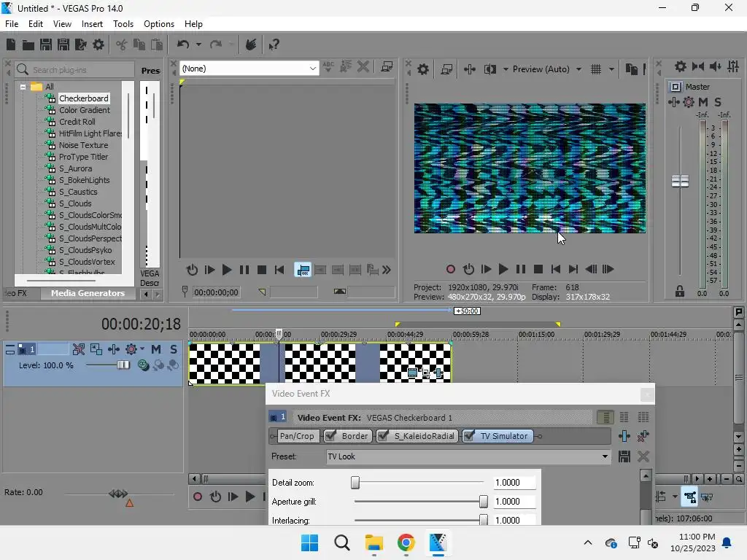Click the Redo arrow icon
This screenshot has height=560, width=747.
pyautogui.click(x=216, y=44)
